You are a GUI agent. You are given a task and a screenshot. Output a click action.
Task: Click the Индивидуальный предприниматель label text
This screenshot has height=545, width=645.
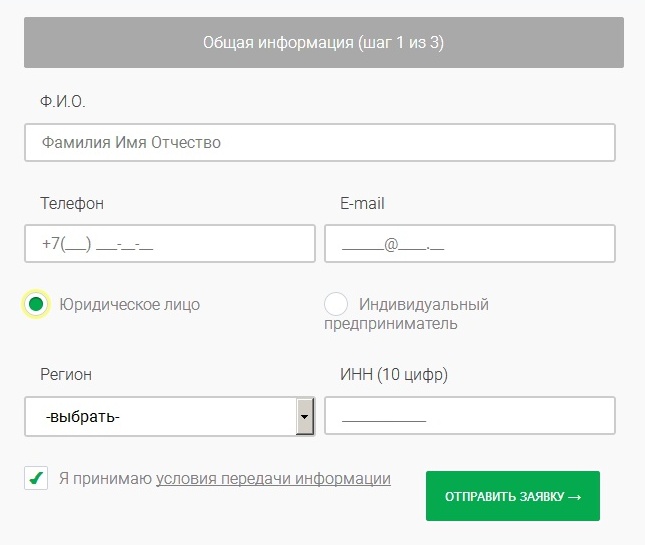click(406, 314)
